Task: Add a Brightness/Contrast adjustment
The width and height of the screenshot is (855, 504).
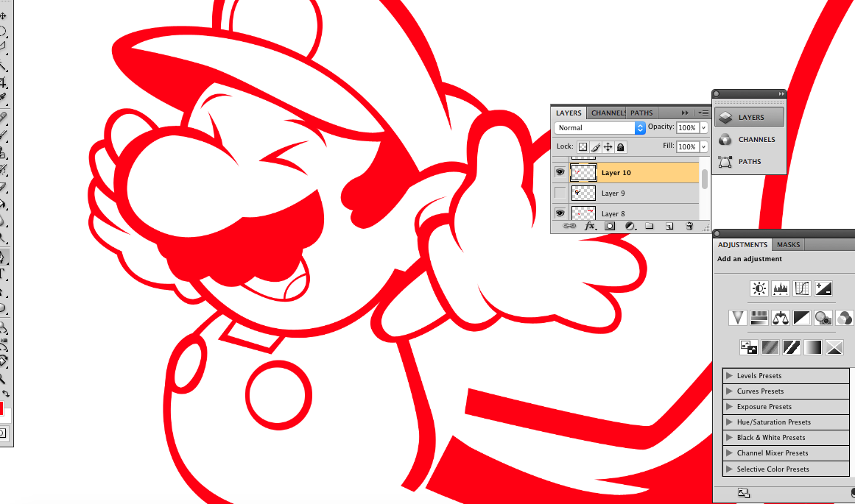Action: (x=759, y=288)
